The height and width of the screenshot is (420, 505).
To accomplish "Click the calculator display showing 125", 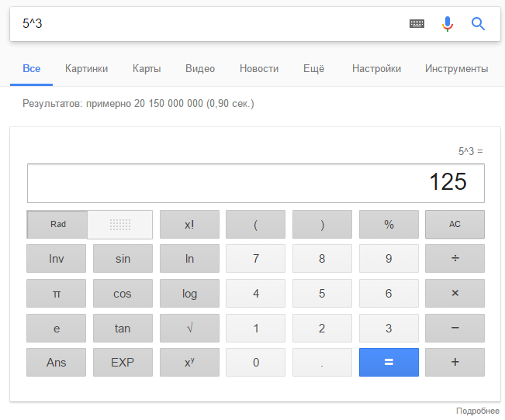I will (256, 183).
